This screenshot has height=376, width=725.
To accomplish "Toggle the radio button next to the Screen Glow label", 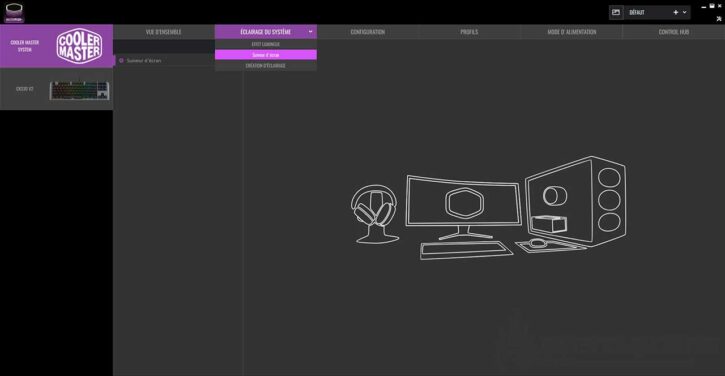I will (121, 61).
